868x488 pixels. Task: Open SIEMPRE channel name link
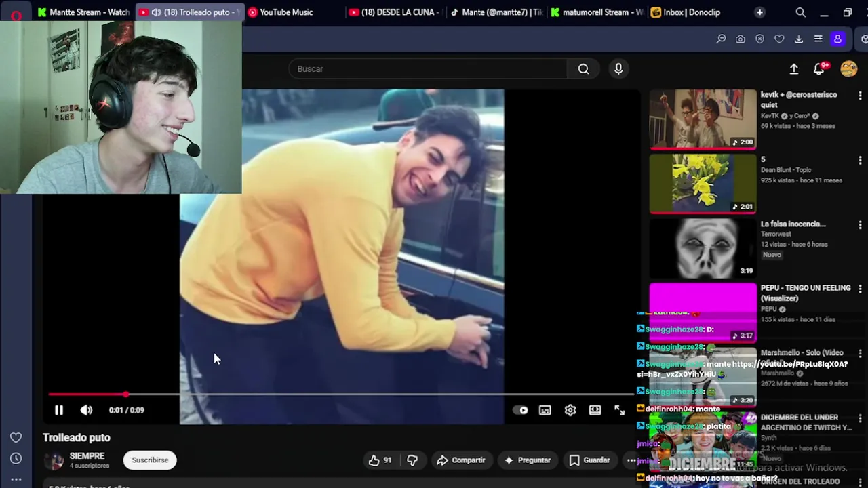click(x=87, y=456)
